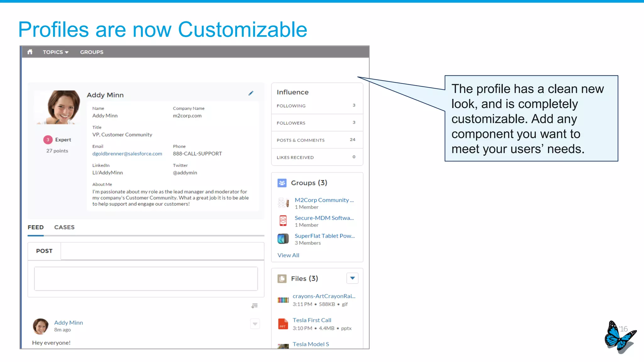Click the pencil edit profile icon
Viewport: 644px width, 362px height.
(x=251, y=93)
